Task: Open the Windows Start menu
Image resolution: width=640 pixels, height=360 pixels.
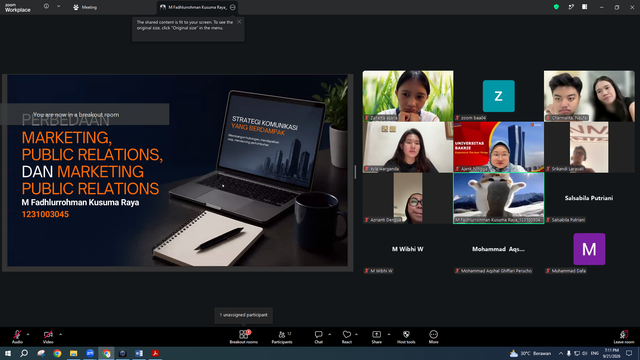Action: [7, 353]
